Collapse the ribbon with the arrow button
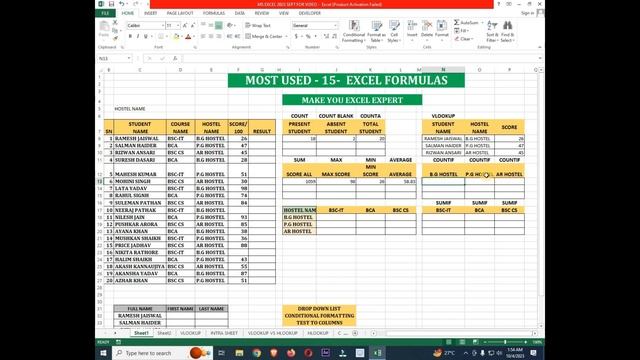Viewport: 640px width, 360px height. click(x=540, y=47)
